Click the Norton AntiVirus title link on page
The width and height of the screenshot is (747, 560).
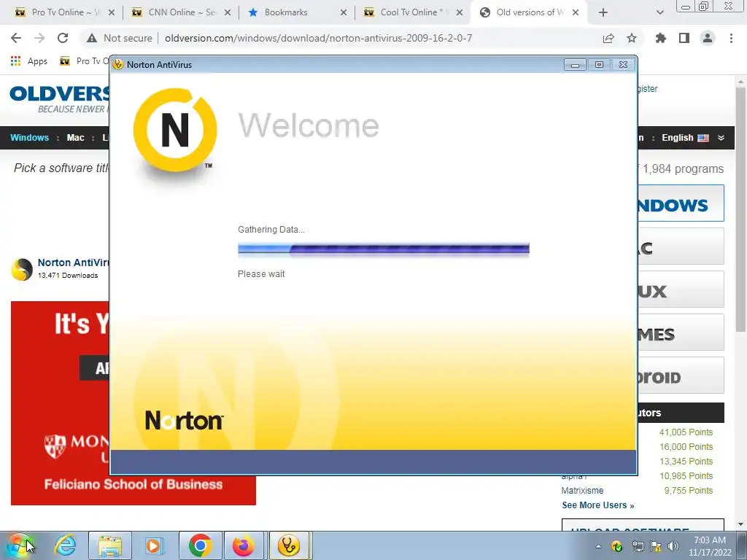point(74,262)
